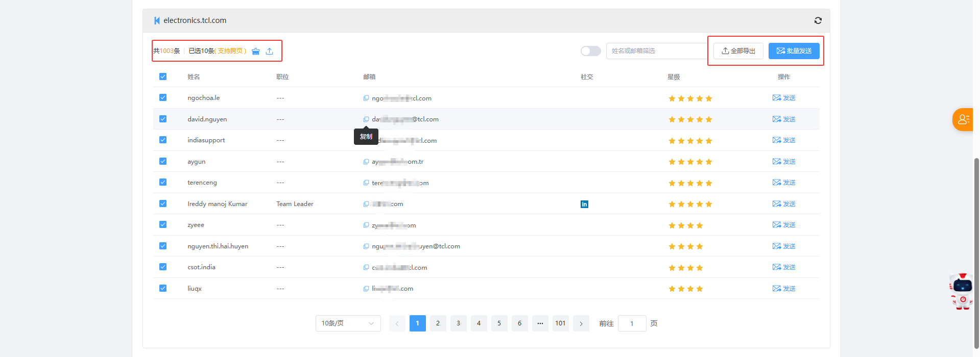Copy the ngochoa.le email address
Viewport: 980px width, 357px height.
pos(366,98)
